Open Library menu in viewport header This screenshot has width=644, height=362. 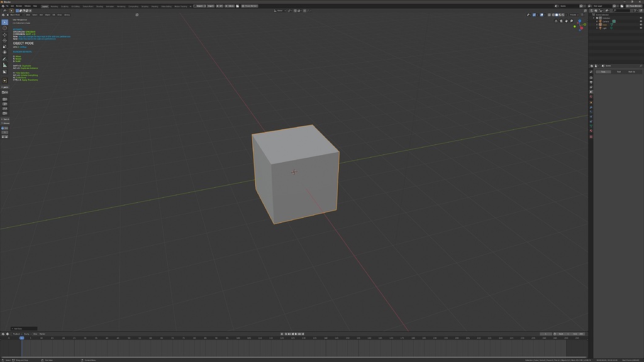point(67,15)
